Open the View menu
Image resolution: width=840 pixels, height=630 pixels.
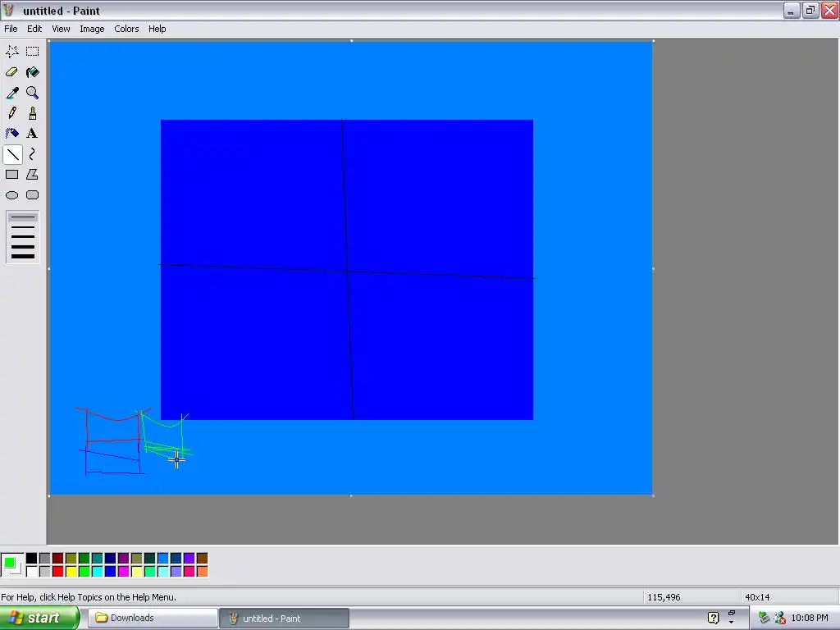click(61, 29)
